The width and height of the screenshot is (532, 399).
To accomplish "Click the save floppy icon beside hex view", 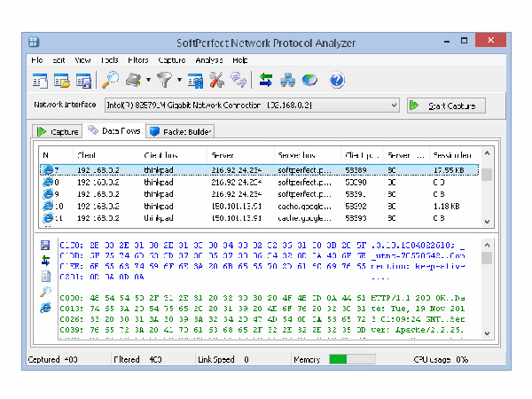I will [45, 245].
